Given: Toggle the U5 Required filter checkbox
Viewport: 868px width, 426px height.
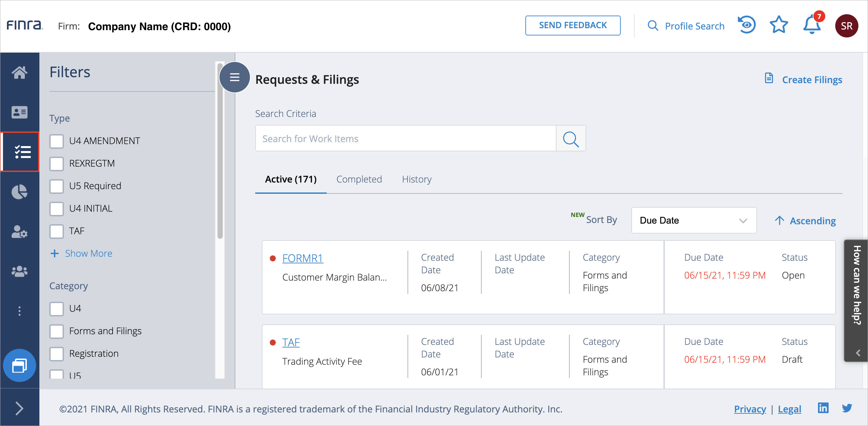Looking at the screenshot, I should pyautogui.click(x=57, y=186).
